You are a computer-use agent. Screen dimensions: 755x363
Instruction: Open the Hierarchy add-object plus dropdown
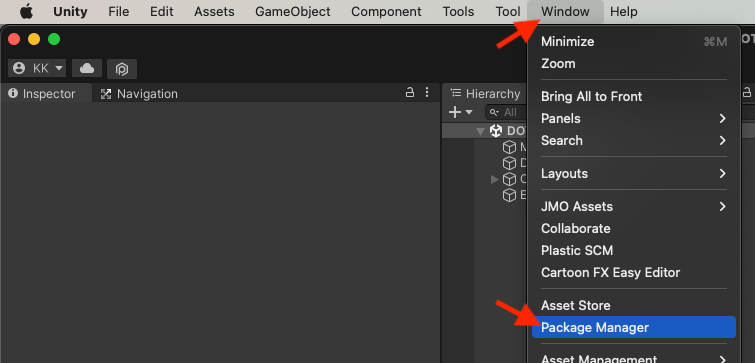(461, 112)
